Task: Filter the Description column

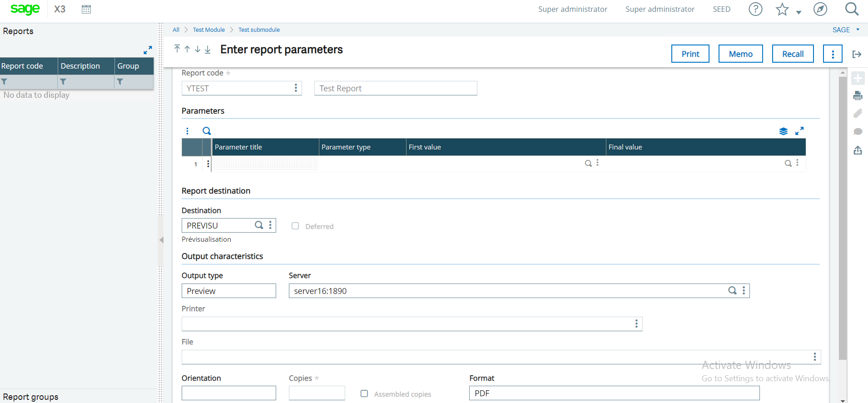Action: [63, 82]
